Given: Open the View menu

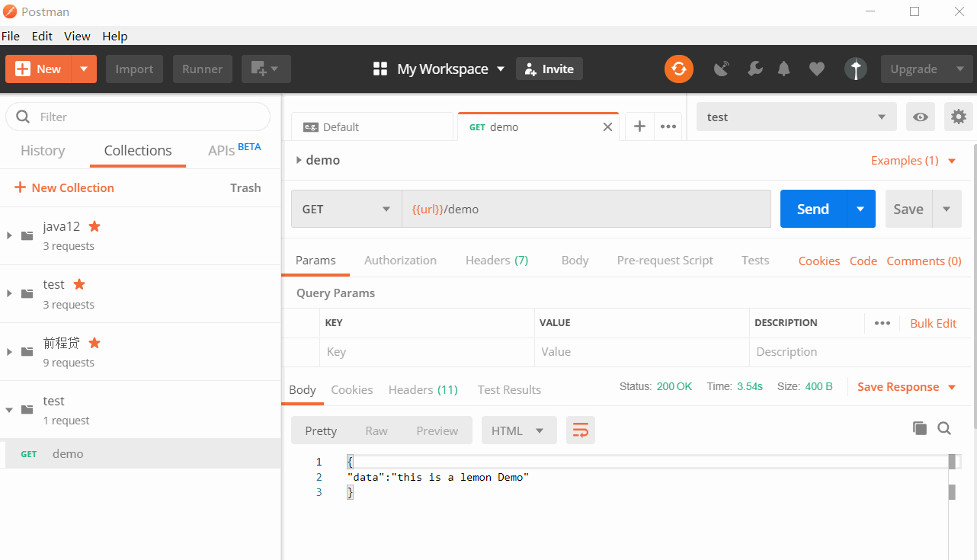Looking at the screenshot, I should [77, 36].
